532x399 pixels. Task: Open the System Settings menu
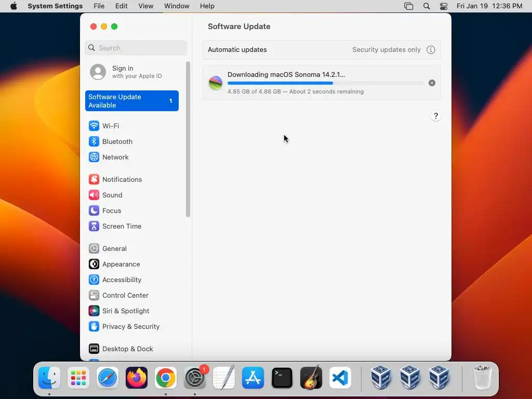click(55, 6)
